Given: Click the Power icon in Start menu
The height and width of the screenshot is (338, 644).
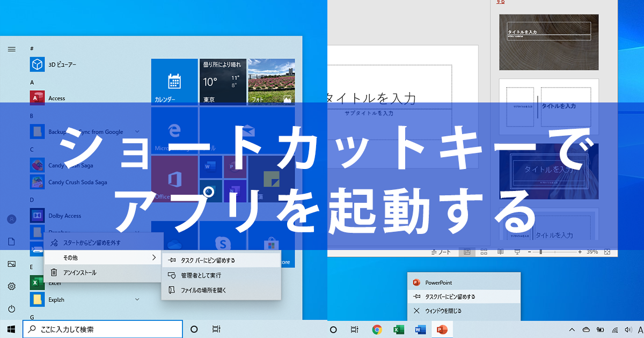Looking at the screenshot, I should 11,309.
